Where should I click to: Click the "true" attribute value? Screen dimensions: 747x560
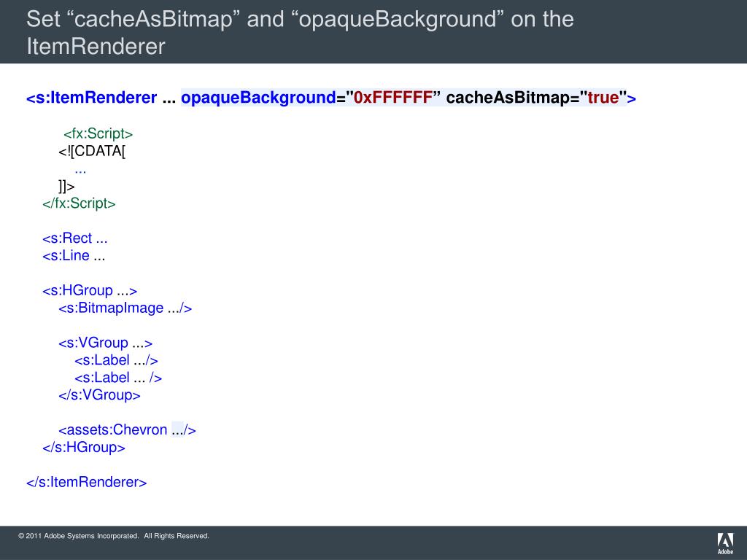pos(603,98)
